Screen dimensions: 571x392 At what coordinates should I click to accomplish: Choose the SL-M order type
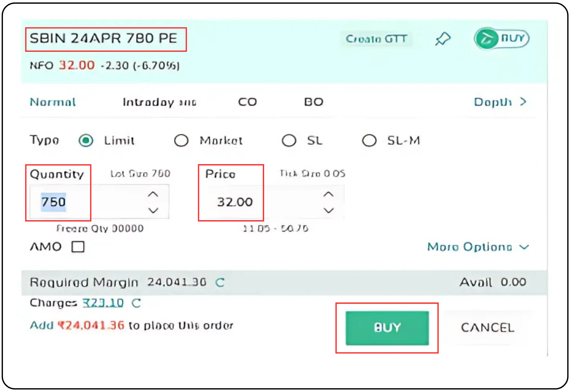[x=369, y=140]
